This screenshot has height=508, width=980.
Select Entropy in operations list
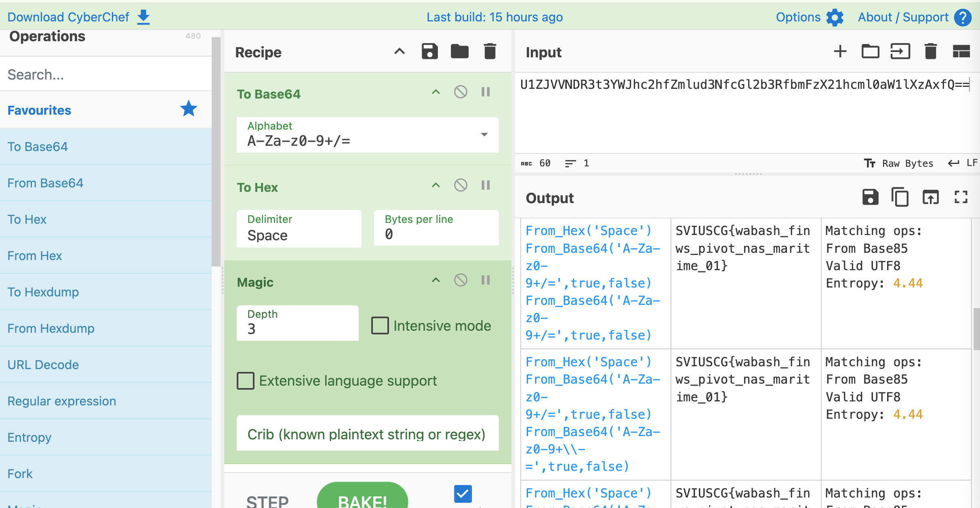click(x=106, y=437)
